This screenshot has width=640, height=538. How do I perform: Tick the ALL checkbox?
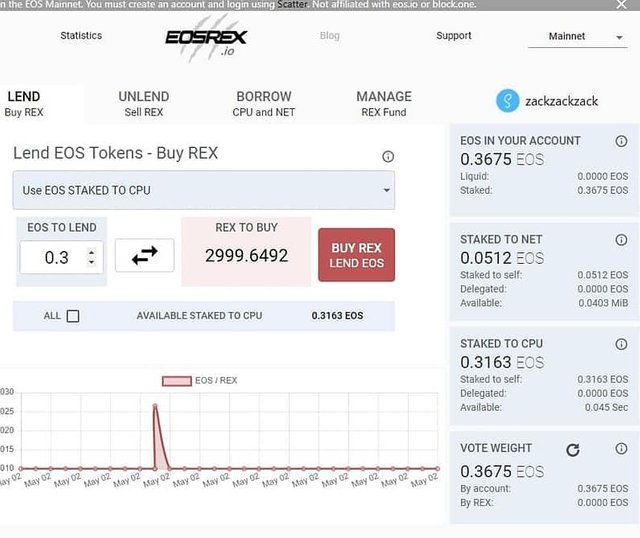click(73, 316)
